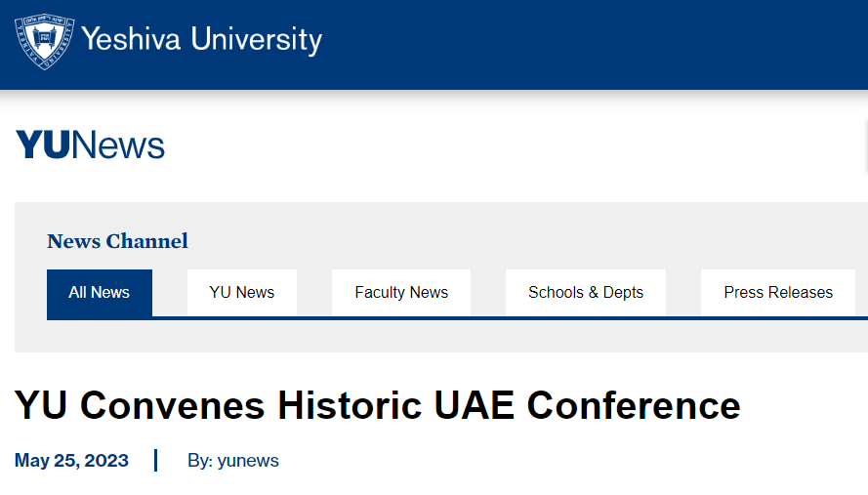Click the blue underline beneath the news tabs

(x=488, y=318)
